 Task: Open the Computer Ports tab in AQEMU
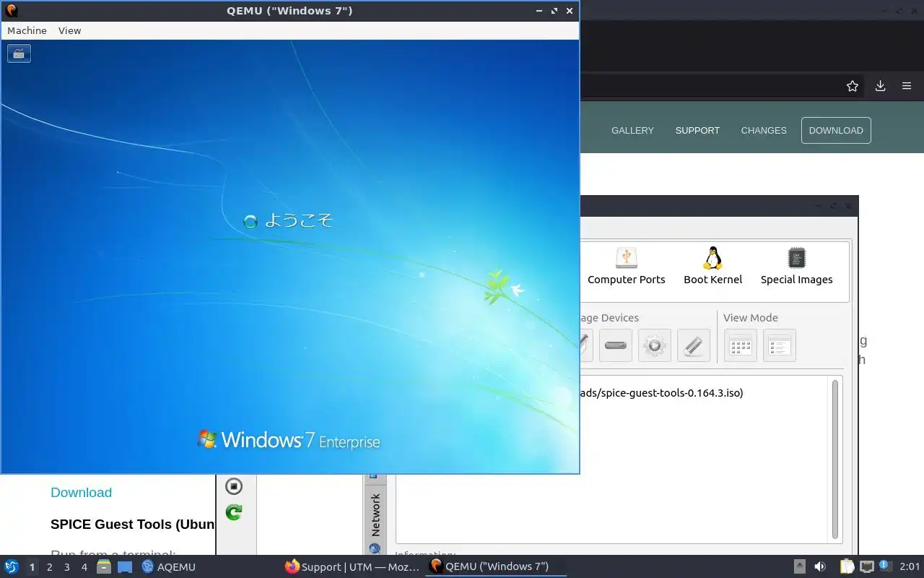click(x=626, y=267)
